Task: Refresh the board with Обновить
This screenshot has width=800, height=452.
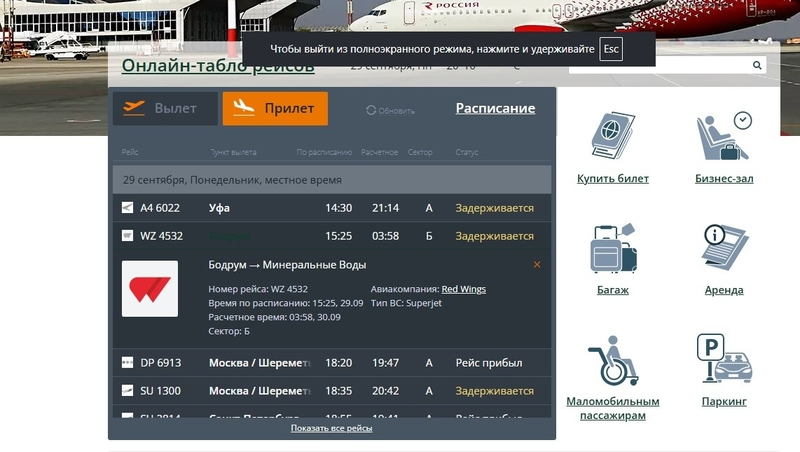Action: [390, 111]
